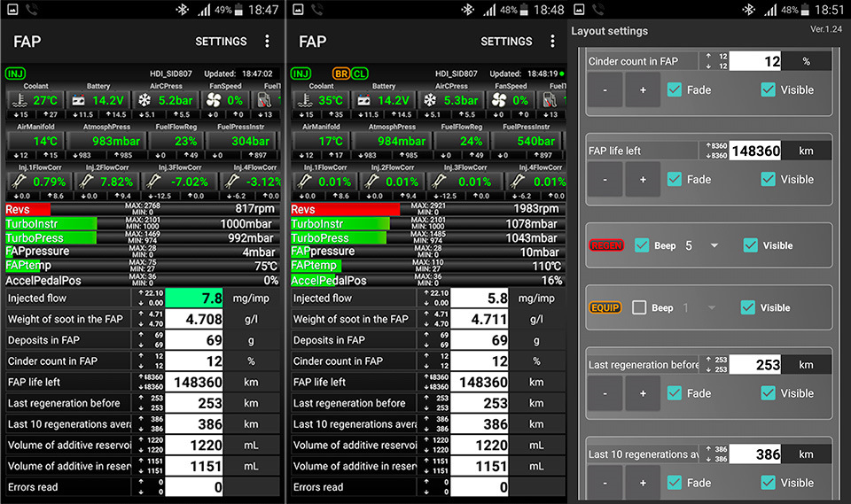Tap the injector icon beside -3.12%
Image resolution: width=851 pixels, height=504 pixels.
pyautogui.click(x=233, y=182)
